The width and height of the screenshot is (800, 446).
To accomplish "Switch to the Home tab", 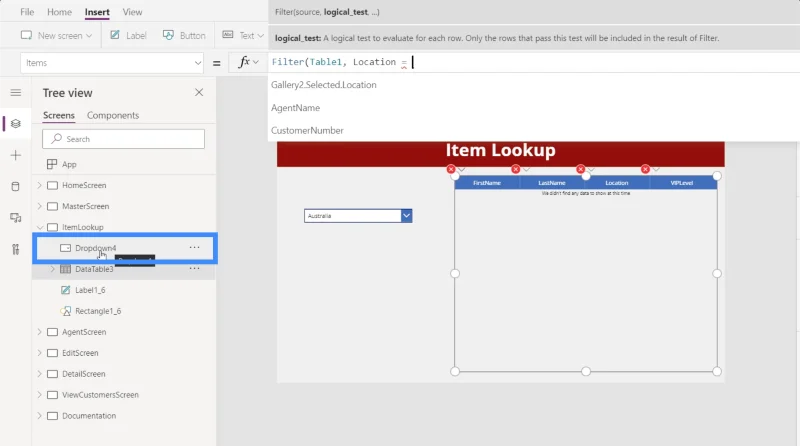I will 59,12.
